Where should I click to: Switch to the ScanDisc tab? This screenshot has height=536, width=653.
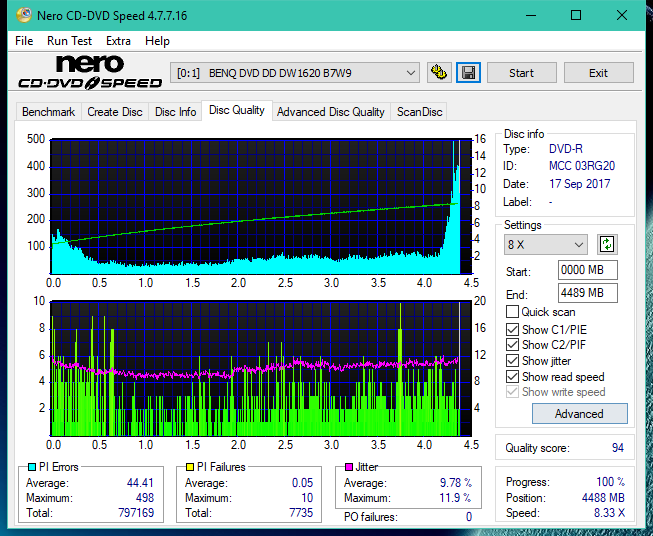tap(419, 112)
